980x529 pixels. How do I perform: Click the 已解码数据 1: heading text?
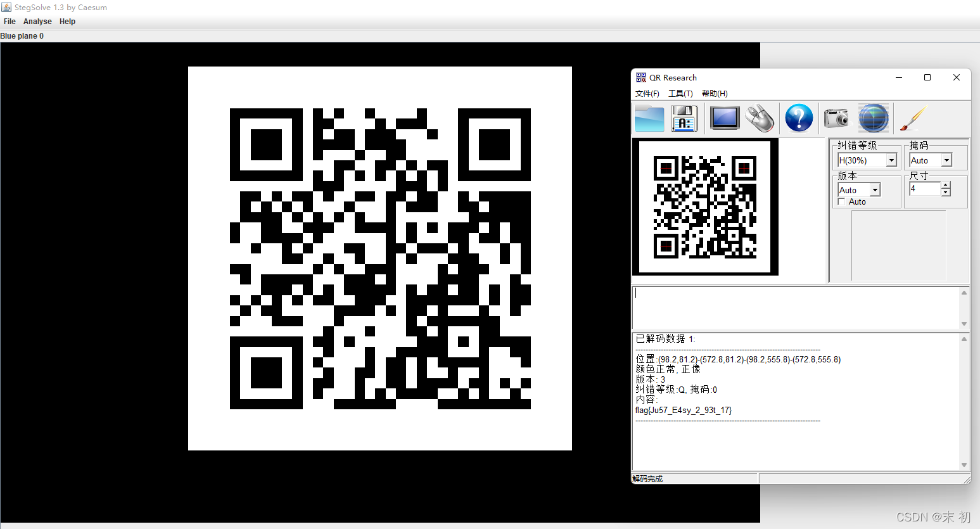point(666,339)
